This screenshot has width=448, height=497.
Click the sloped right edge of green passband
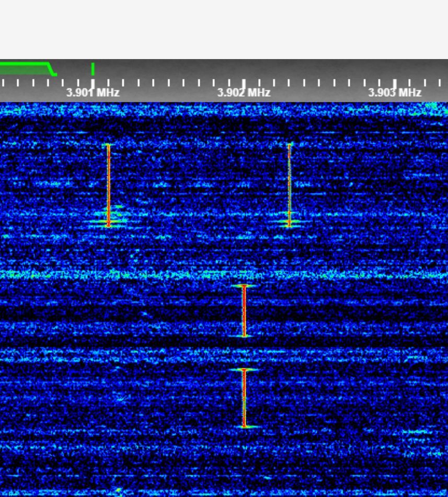52,69
